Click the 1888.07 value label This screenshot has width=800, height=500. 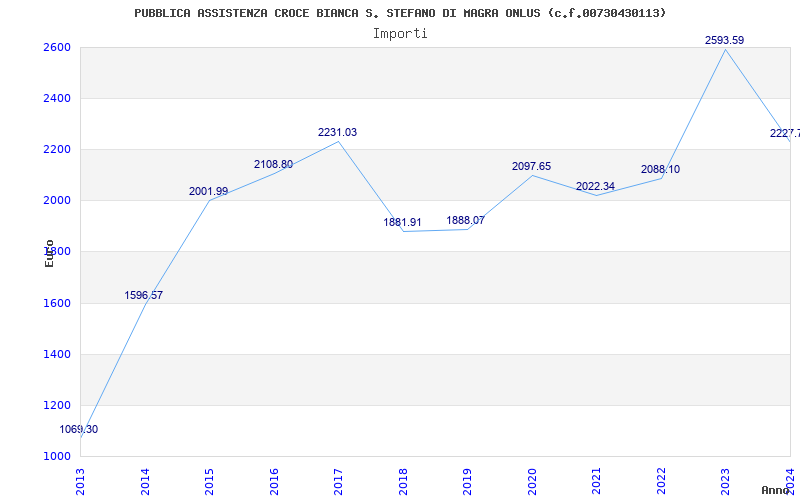pos(465,220)
